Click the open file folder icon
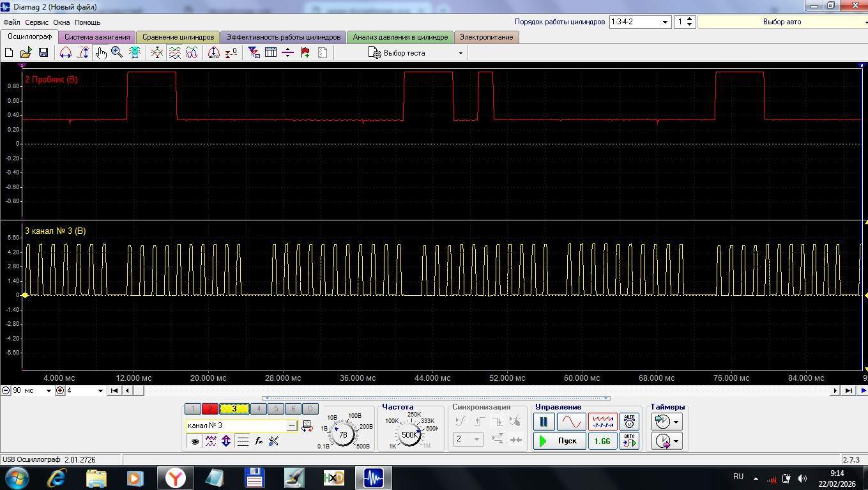This screenshot has height=490, width=868. pos(26,53)
